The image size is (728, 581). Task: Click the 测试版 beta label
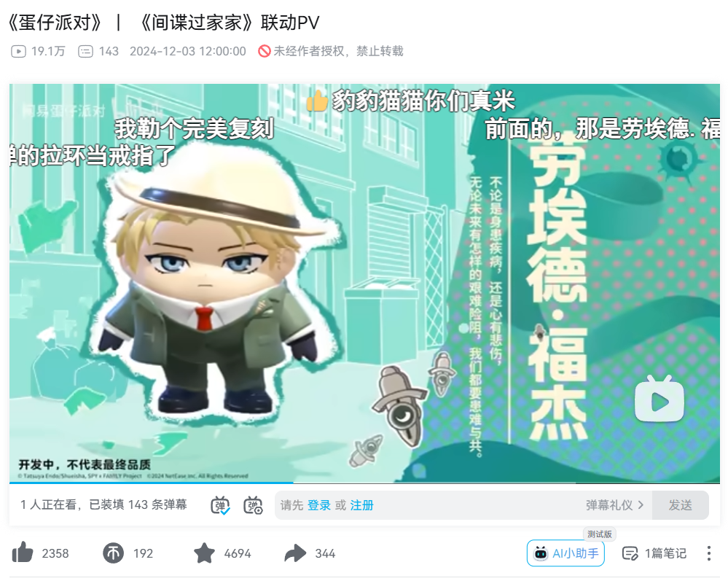click(600, 534)
